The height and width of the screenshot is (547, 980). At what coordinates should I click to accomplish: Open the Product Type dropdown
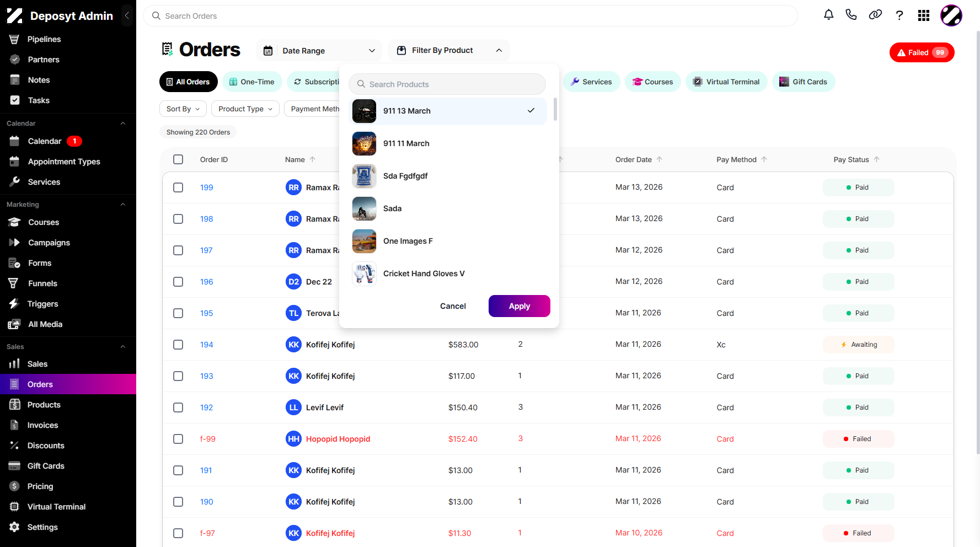click(x=245, y=109)
